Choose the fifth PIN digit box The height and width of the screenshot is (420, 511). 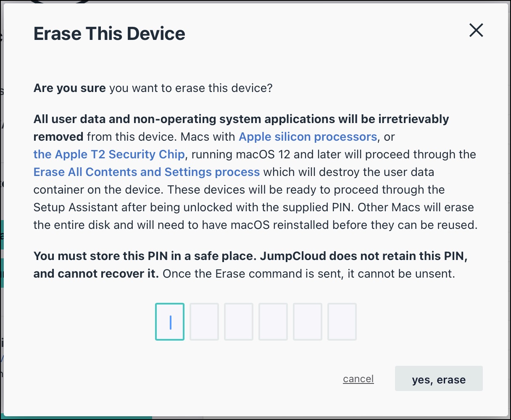(x=308, y=322)
